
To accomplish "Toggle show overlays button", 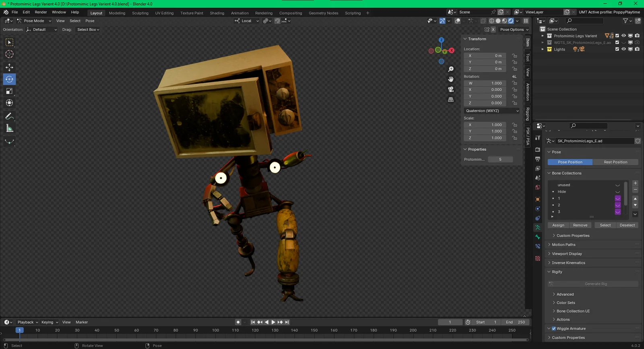I will point(458,21).
